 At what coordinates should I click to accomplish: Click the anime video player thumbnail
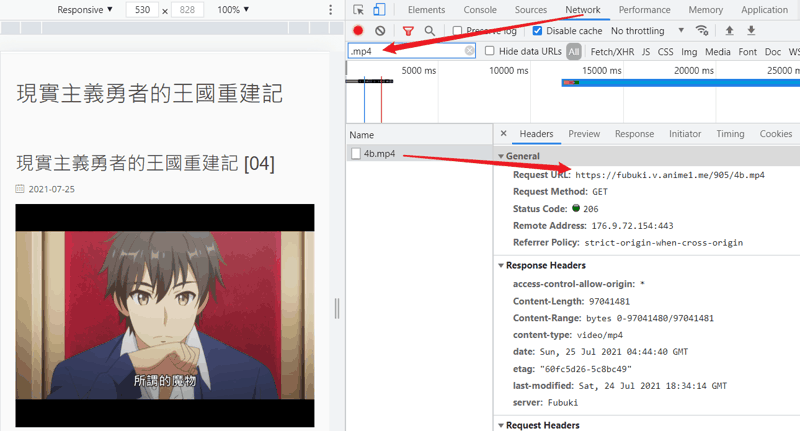(165, 315)
